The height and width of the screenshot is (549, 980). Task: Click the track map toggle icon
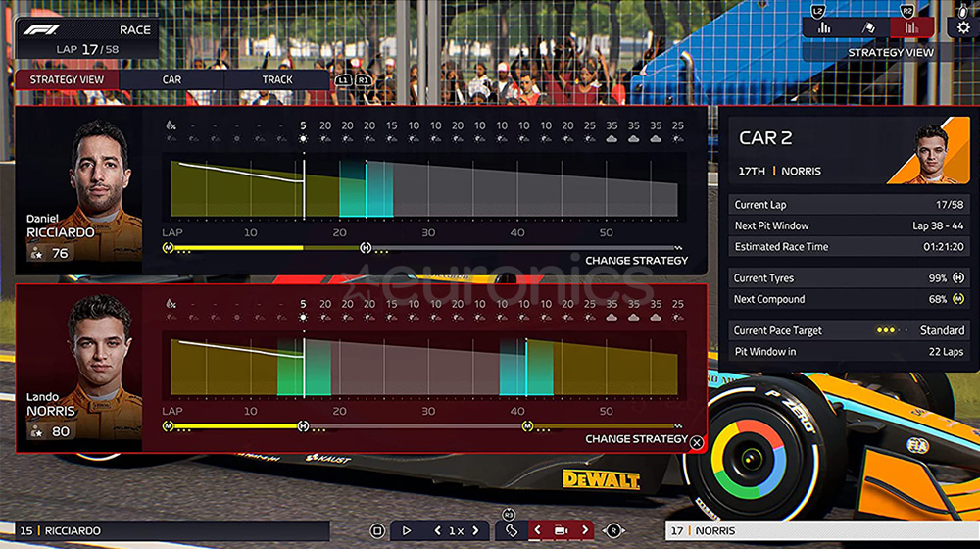(510, 530)
